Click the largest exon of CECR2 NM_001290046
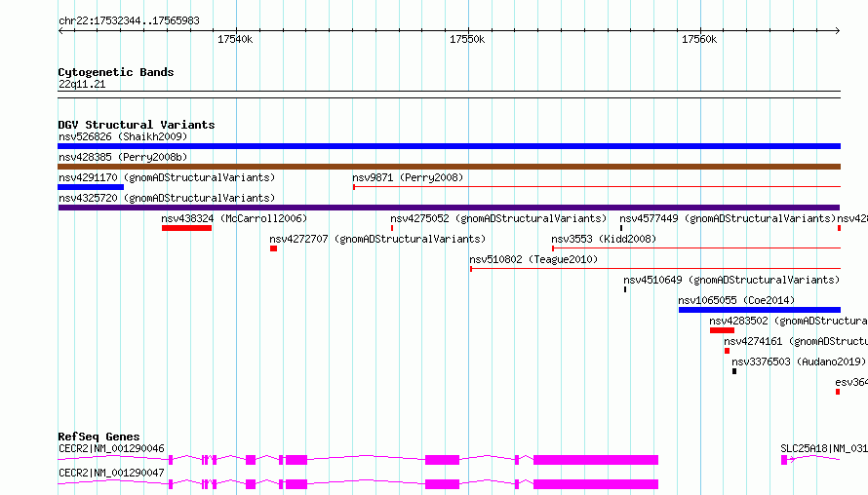The width and height of the screenshot is (868, 495). point(596,460)
